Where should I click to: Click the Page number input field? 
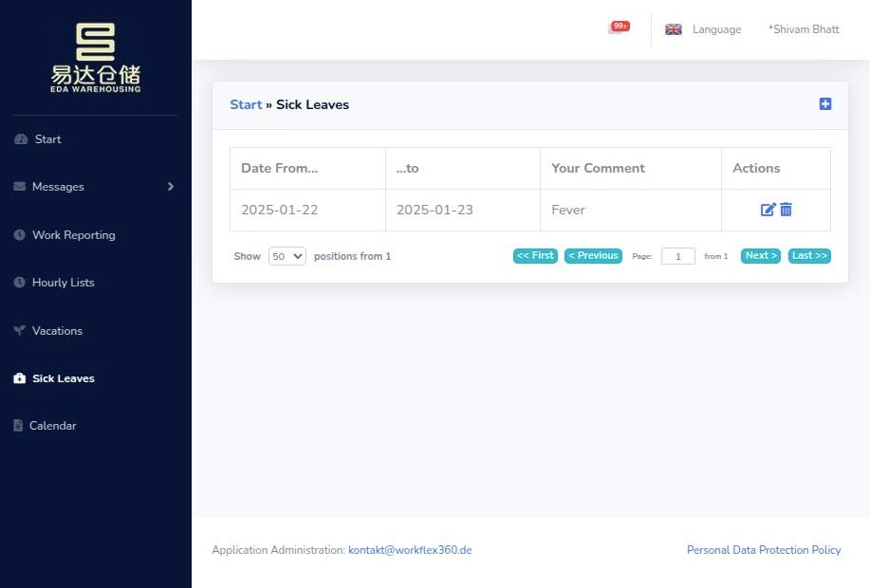point(677,256)
